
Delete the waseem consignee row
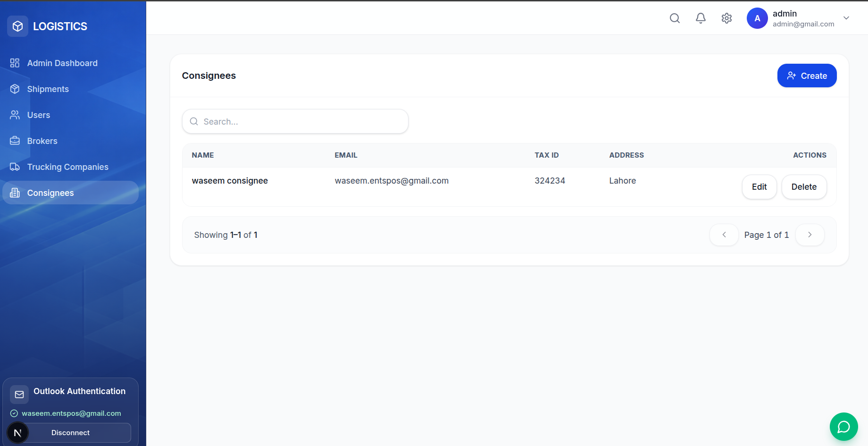tap(804, 187)
